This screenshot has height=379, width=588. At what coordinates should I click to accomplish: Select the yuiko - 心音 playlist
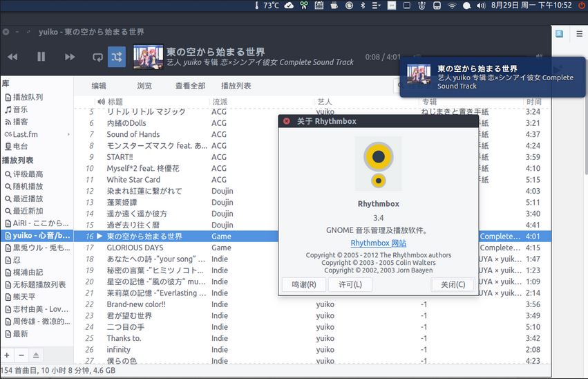[37, 236]
